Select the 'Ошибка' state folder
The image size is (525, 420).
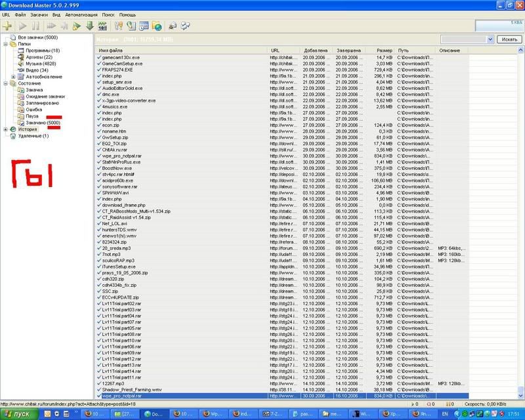34,110
